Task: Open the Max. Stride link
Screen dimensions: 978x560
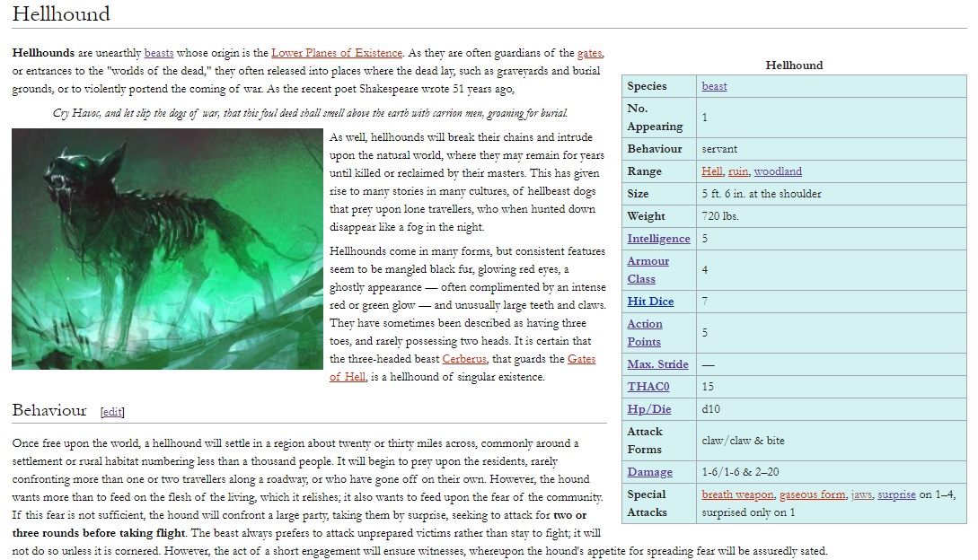Action: 658,364
